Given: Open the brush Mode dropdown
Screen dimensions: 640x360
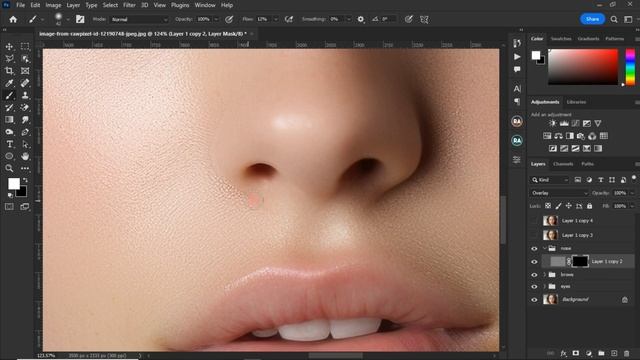Looking at the screenshot, I should point(139,19).
